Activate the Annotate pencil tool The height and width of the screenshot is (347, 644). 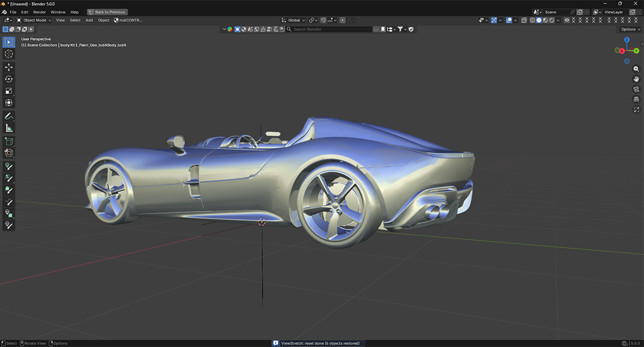pyautogui.click(x=9, y=116)
